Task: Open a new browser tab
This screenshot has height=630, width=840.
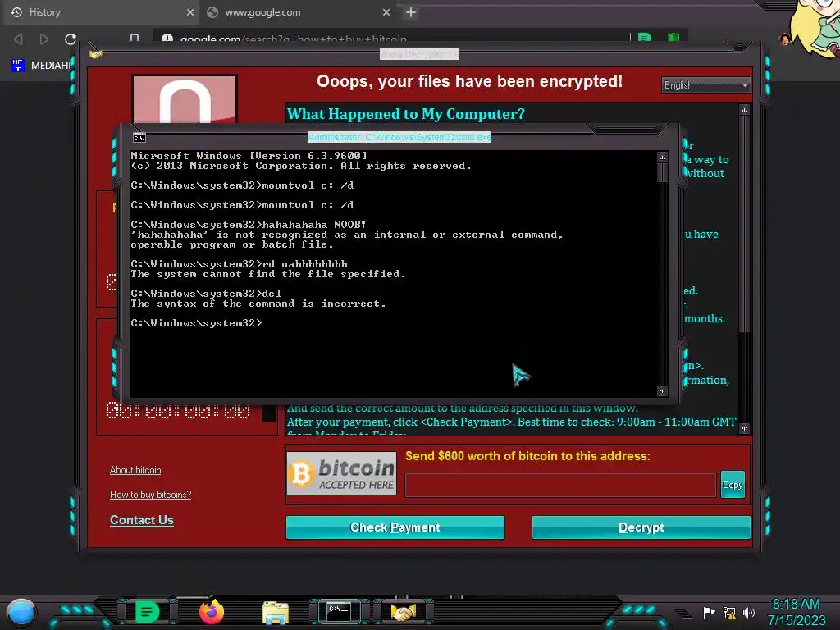Action: [411, 12]
